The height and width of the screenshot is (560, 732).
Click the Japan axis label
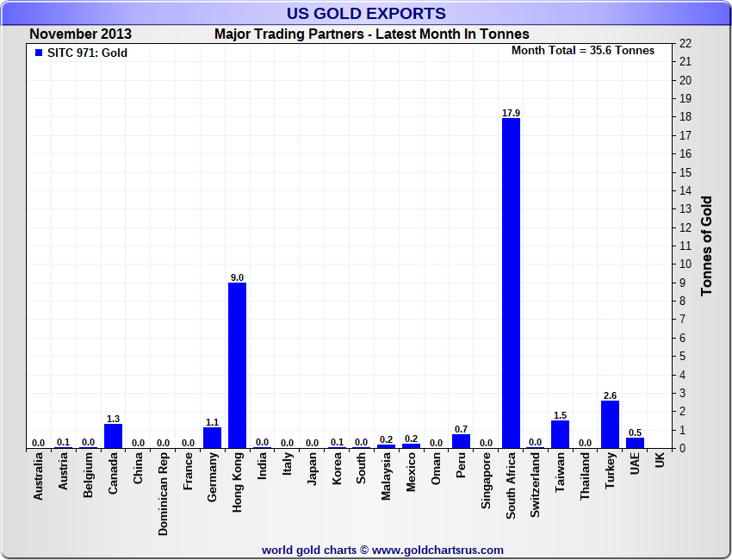click(x=312, y=469)
